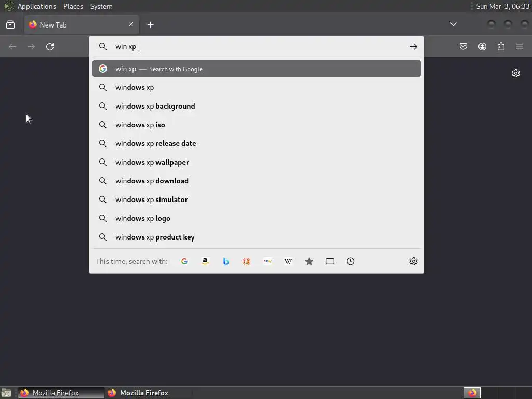Viewport: 532px width, 399px height.
Task: Open a new tab with plus button
Action: 150,25
